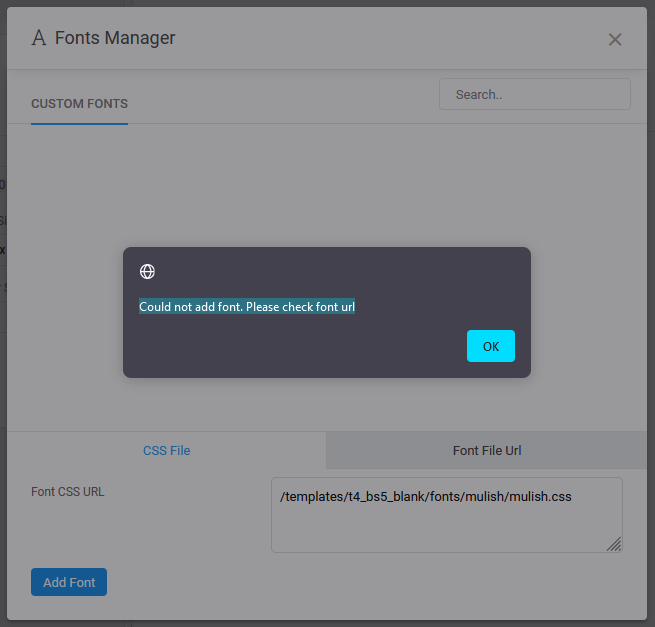The height and width of the screenshot is (627, 655).
Task: Select the Custom Fonts tab
Action: pyautogui.click(x=79, y=104)
